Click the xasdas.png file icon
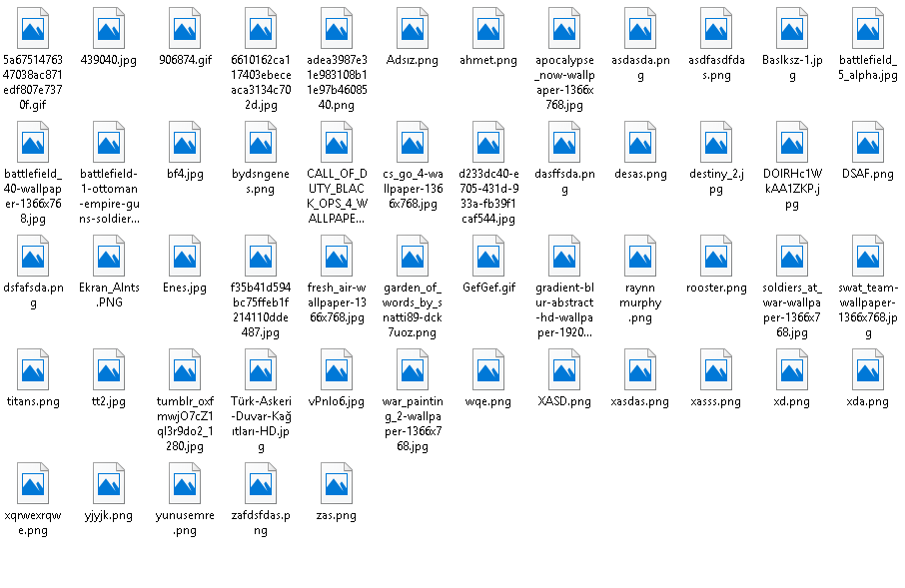This screenshot has width=905, height=588. pyautogui.click(x=640, y=370)
